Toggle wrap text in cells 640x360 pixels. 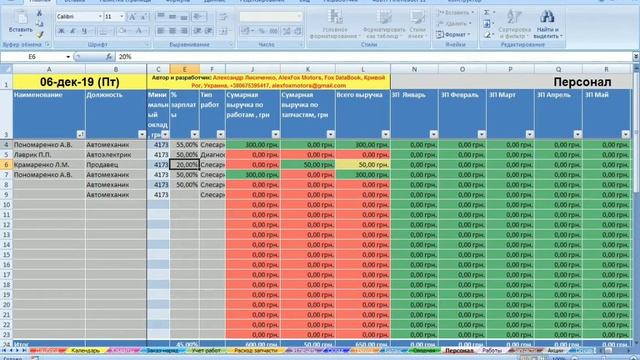(223, 17)
